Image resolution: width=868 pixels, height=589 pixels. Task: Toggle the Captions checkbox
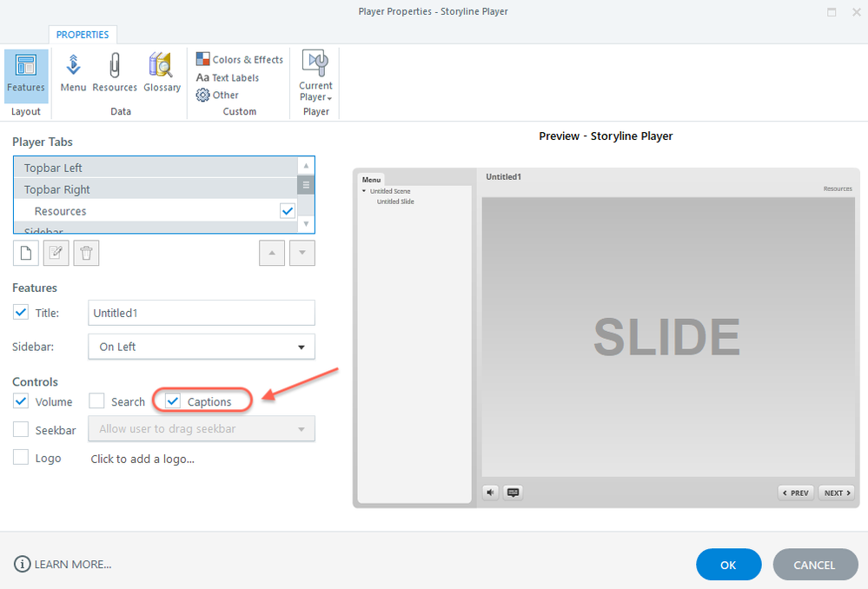(x=173, y=400)
